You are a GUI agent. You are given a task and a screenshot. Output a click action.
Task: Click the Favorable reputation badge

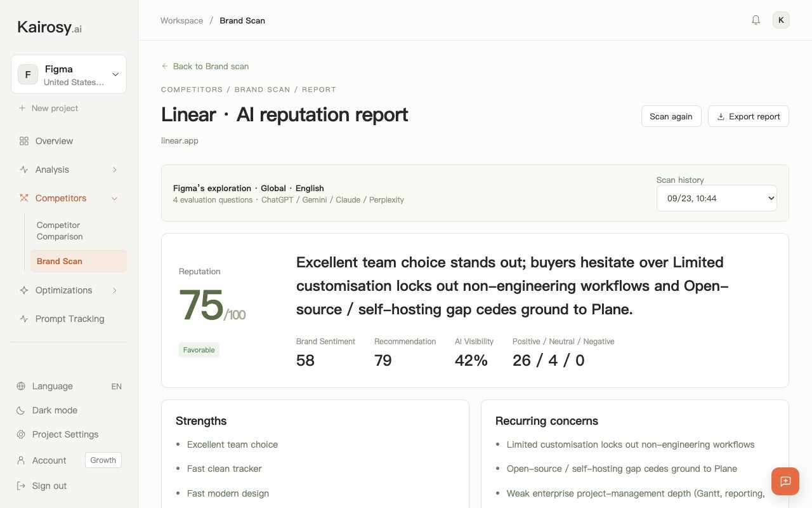pyautogui.click(x=199, y=350)
